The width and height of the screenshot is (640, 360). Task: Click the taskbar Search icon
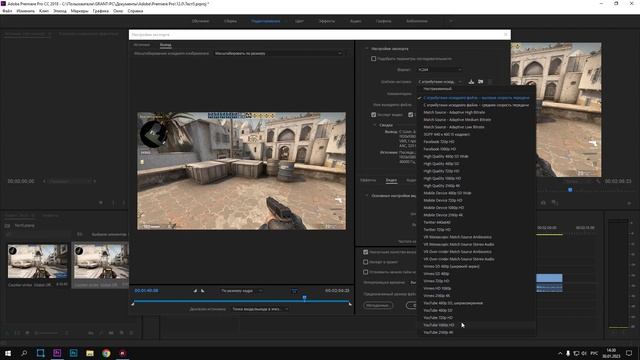point(24,353)
